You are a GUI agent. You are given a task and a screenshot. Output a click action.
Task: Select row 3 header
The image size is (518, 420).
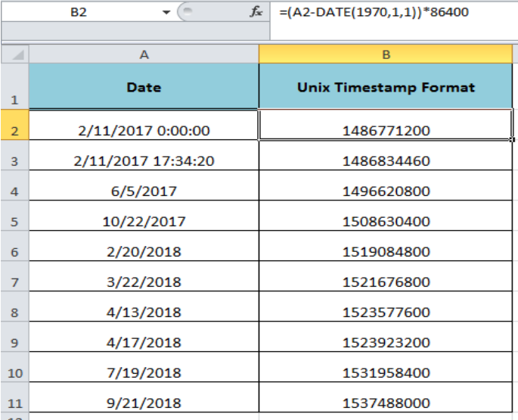tap(15, 155)
